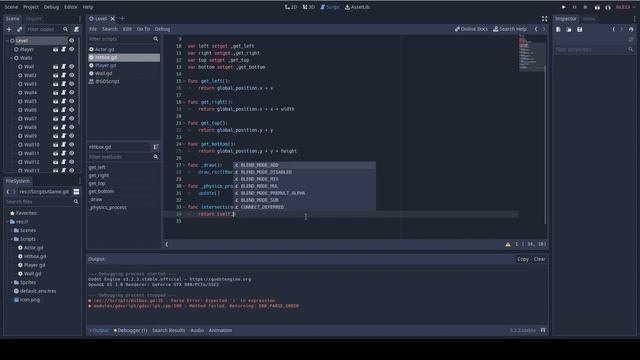Viewport: 640px width, 360px height.
Task: Save the current resource in the Inspector
Action: pyautogui.click(x=580, y=29)
